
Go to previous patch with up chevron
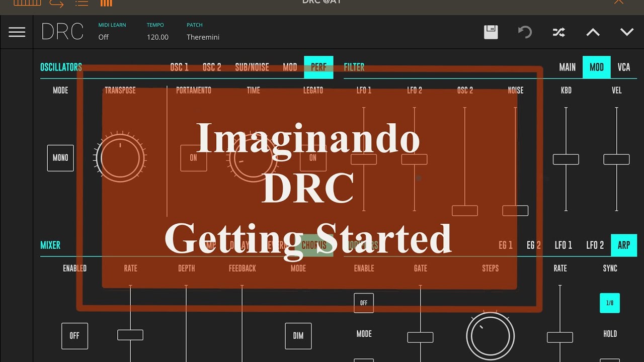point(593,32)
